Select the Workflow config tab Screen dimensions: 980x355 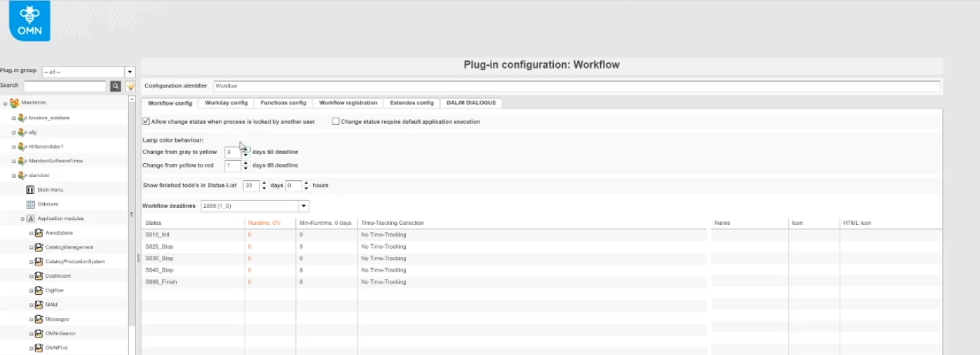pyautogui.click(x=170, y=103)
